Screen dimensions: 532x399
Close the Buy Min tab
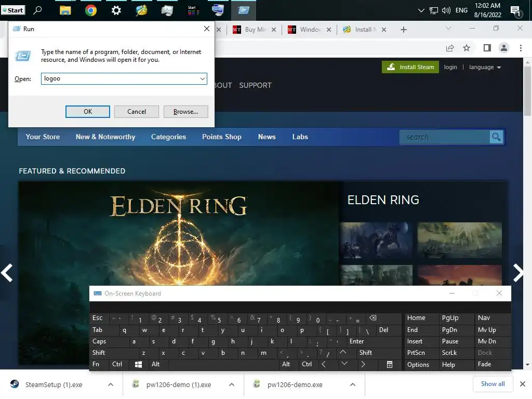[274, 30]
